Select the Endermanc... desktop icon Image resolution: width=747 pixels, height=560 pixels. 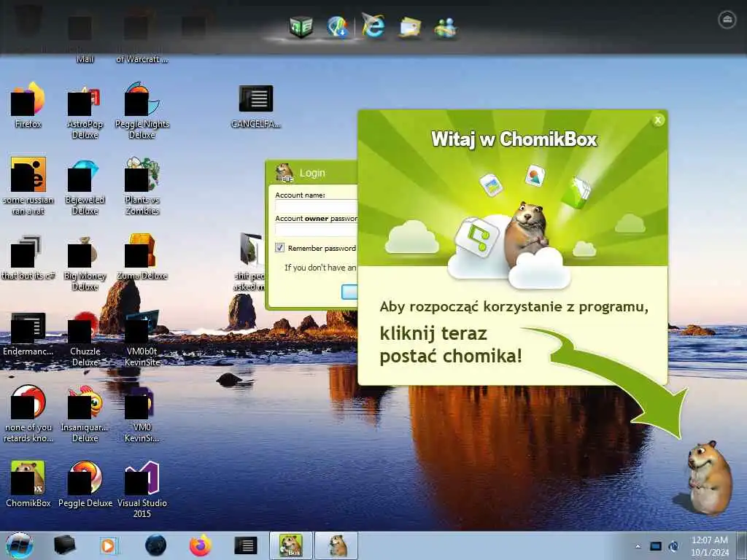tap(28, 333)
